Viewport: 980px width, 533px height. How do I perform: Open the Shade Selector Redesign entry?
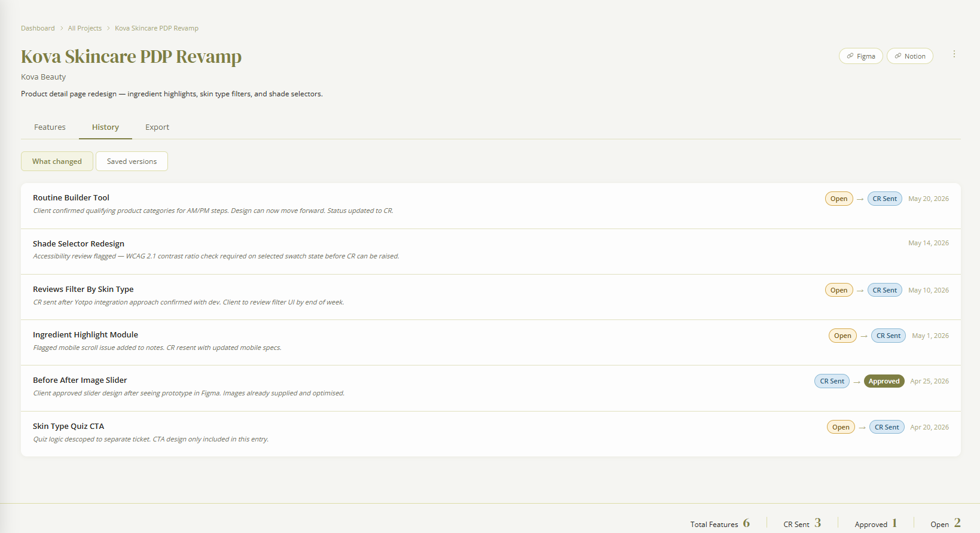pyautogui.click(x=490, y=251)
